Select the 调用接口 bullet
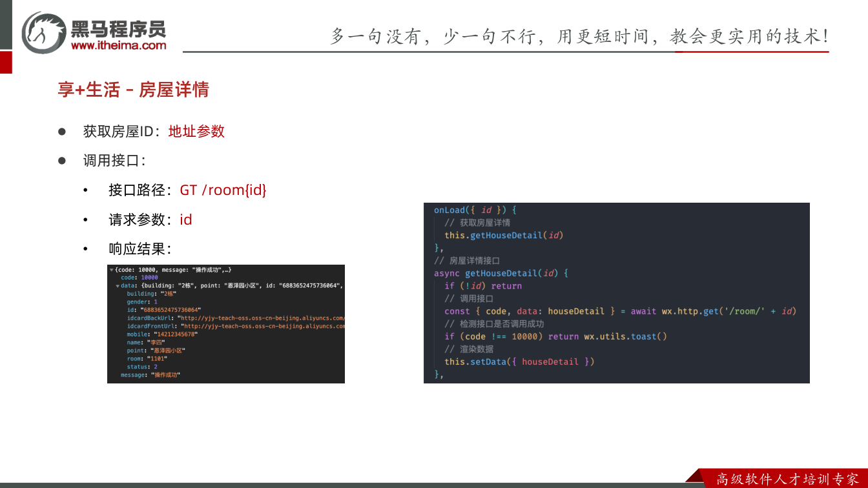Screen dimensions: 868x488 coord(114,161)
